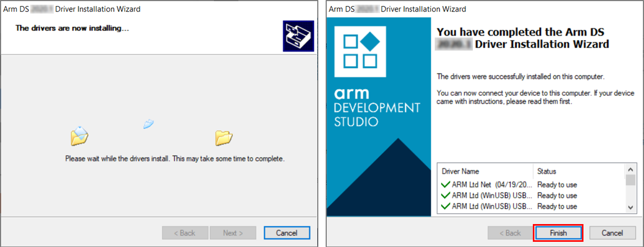Click the greyed Back button in completed wizard

[510, 233]
